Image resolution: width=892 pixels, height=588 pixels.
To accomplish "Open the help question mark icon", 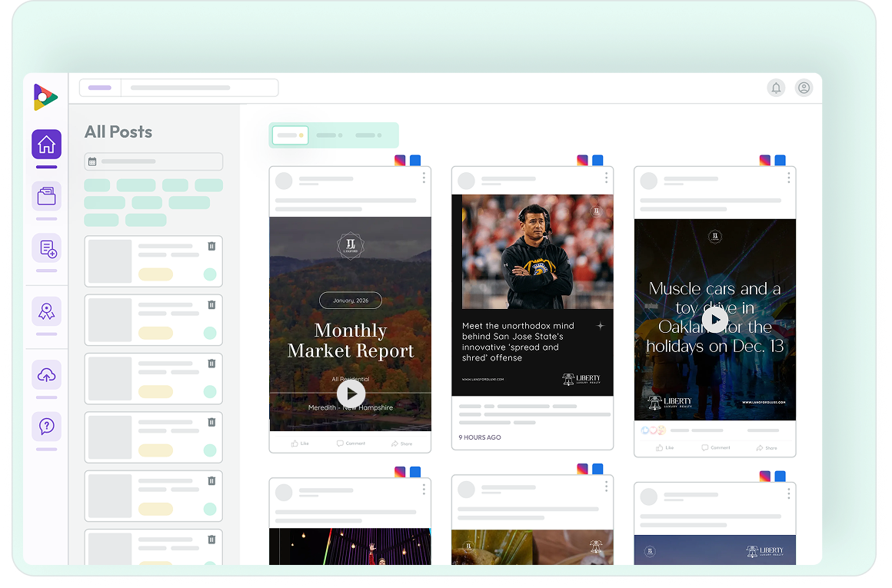I will tap(46, 427).
